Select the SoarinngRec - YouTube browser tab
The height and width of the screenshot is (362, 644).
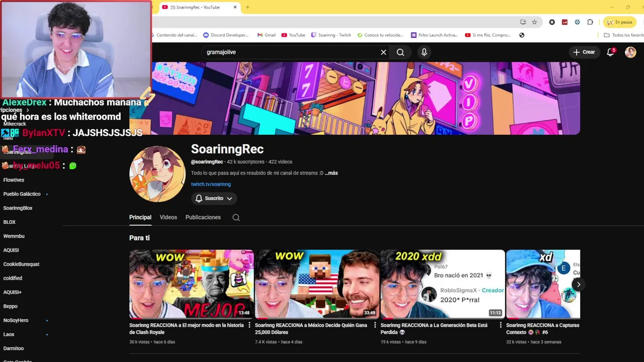coord(200,7)
